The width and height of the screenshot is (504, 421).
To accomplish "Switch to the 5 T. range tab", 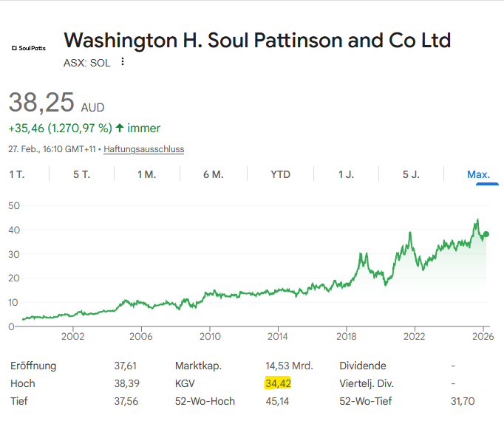I will coord(81,174).
